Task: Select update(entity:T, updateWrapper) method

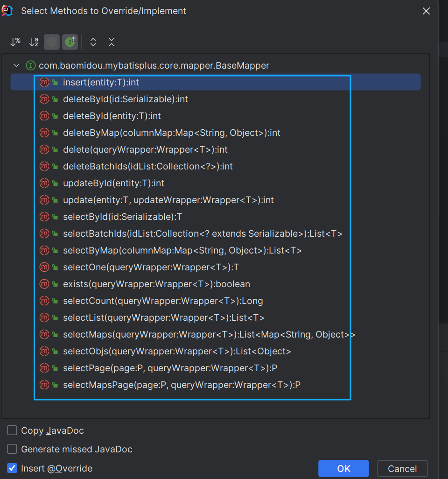Action: click(215, 200)
